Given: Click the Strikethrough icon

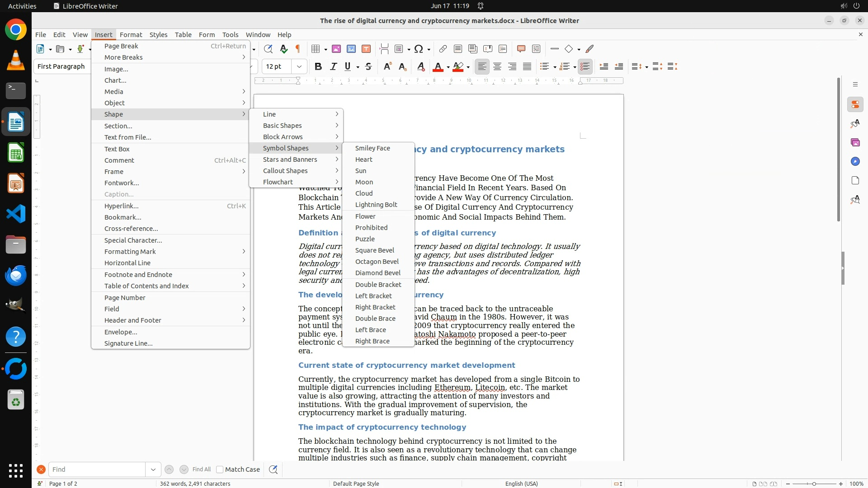Looking at the screenshot, I should 368,66.
